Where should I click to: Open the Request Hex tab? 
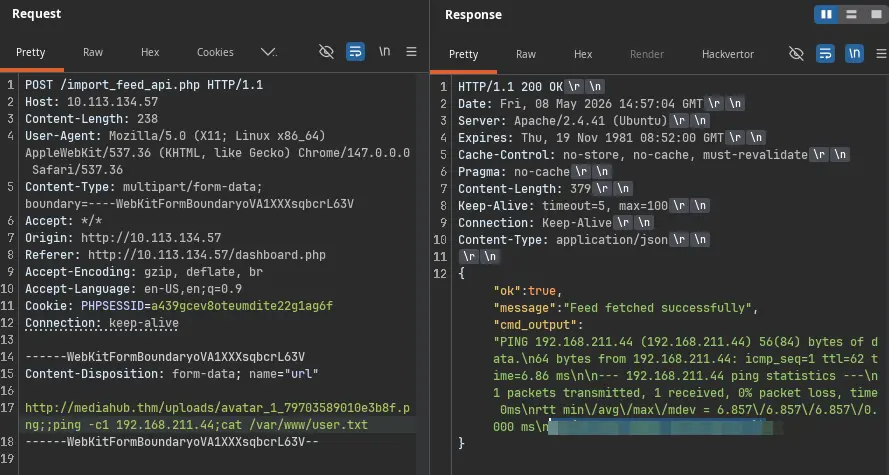click(x=150, y=52)
